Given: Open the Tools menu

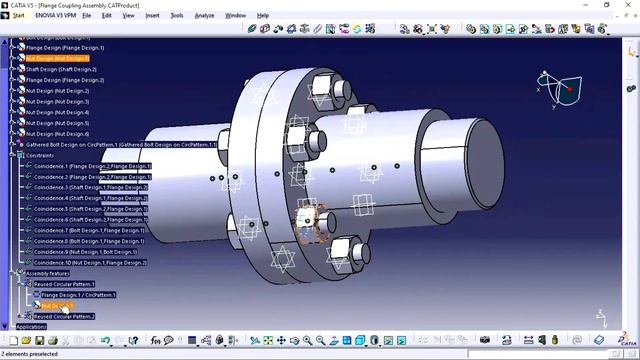Looking at the screenshot, I should [176, 16].
